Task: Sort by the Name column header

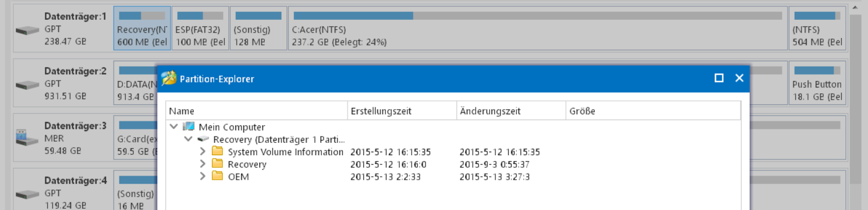Action: tap(257, 111)
